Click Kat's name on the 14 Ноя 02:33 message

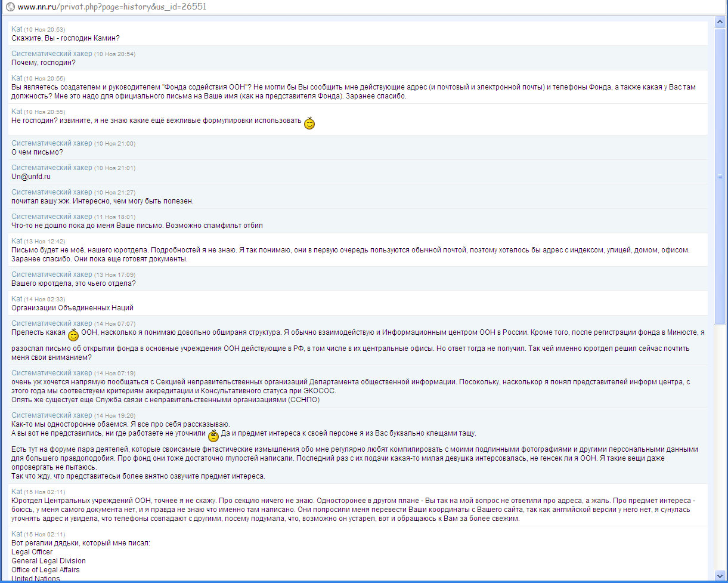pos(17,299)
